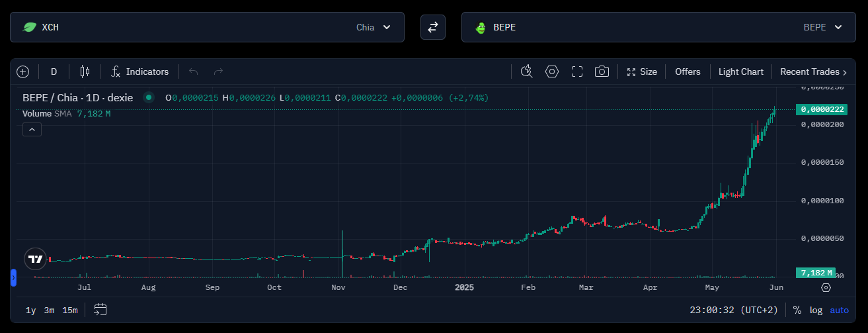Image resolution: width=868 pixels, height=333 pixels.
Task: Take a chart snapshot with camera icon
Action: pos(602,71)
